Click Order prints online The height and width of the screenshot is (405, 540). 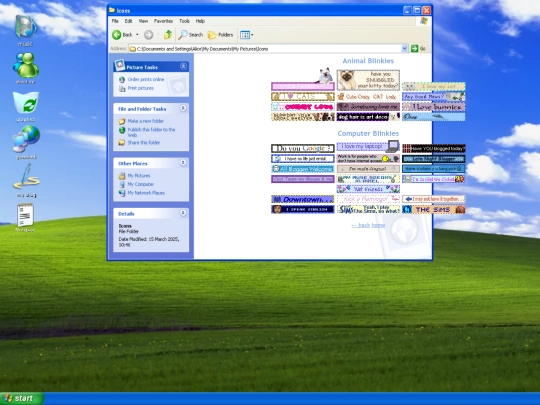[146, 79]
